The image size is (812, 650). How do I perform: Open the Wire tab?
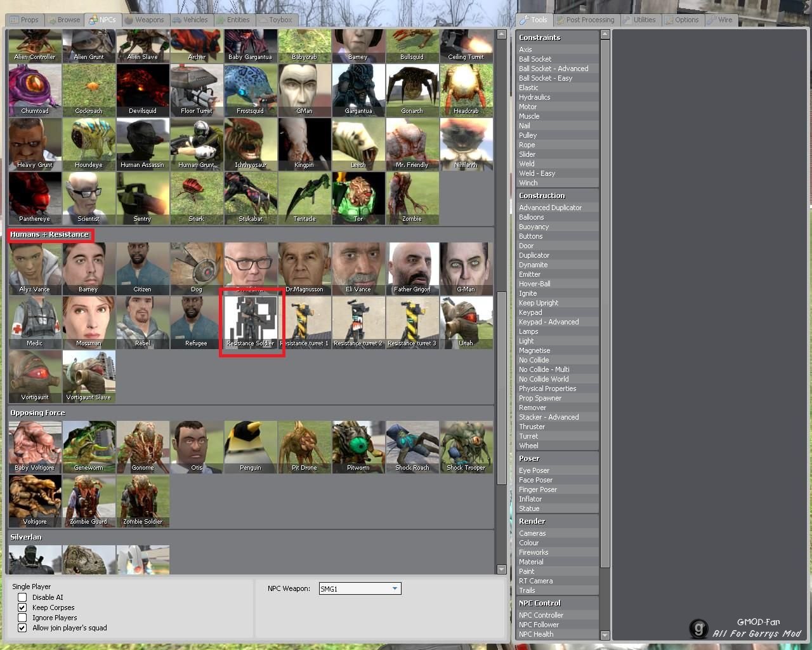click(721, 20)
